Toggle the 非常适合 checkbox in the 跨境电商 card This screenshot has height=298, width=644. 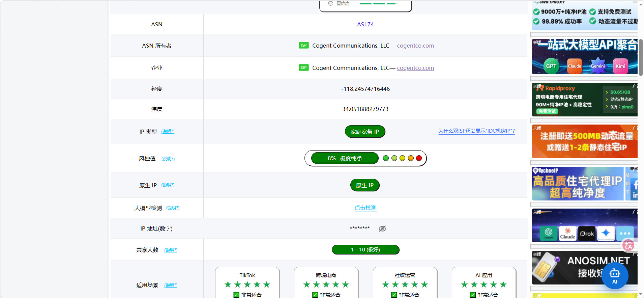point(315,295)
